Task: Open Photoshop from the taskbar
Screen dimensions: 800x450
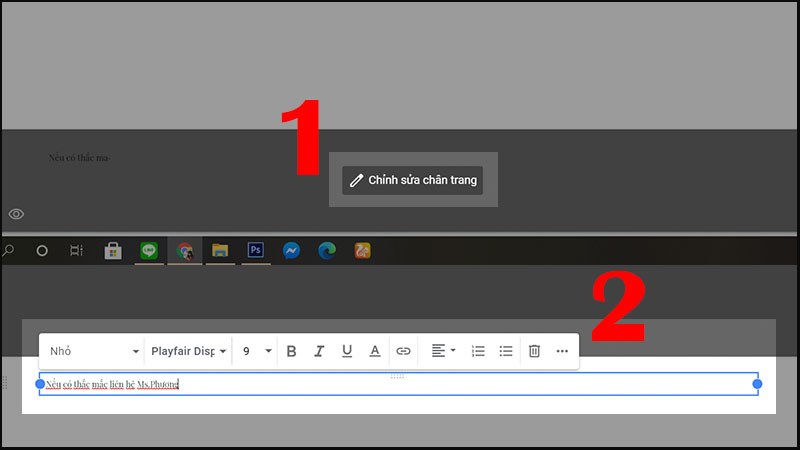Action: click(x=255, y=250)
